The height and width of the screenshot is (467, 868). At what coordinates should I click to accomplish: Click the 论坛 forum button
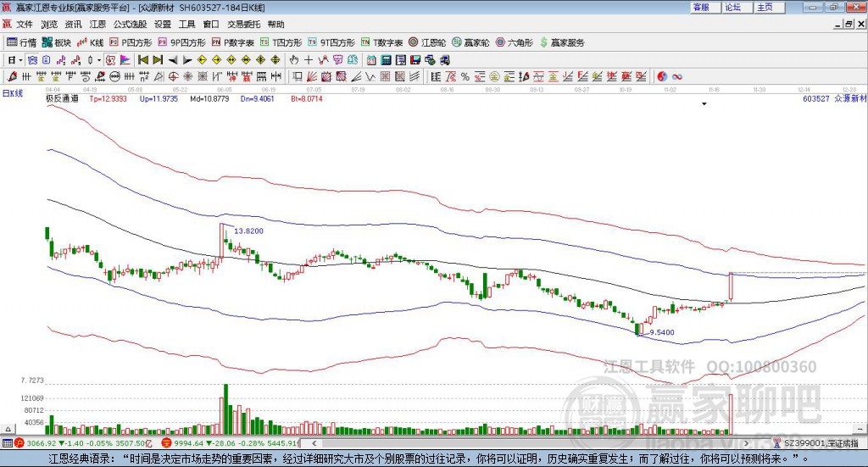tap(737, 7)
